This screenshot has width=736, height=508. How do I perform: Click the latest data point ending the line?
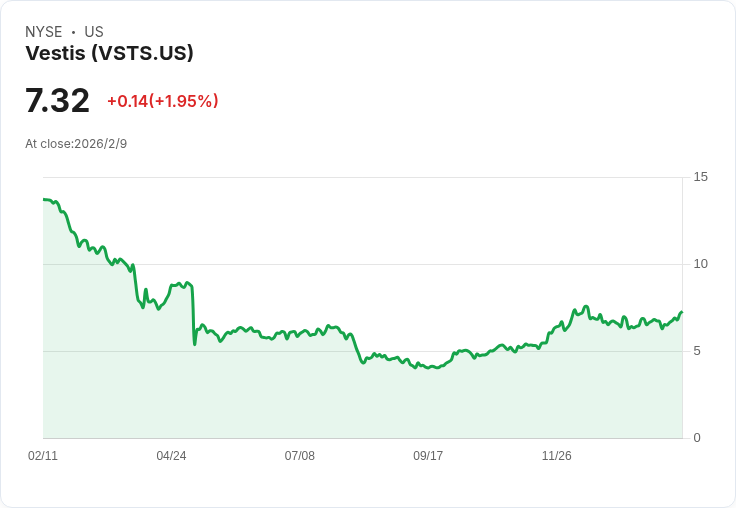pyautogui.click(x=681, y=312)
